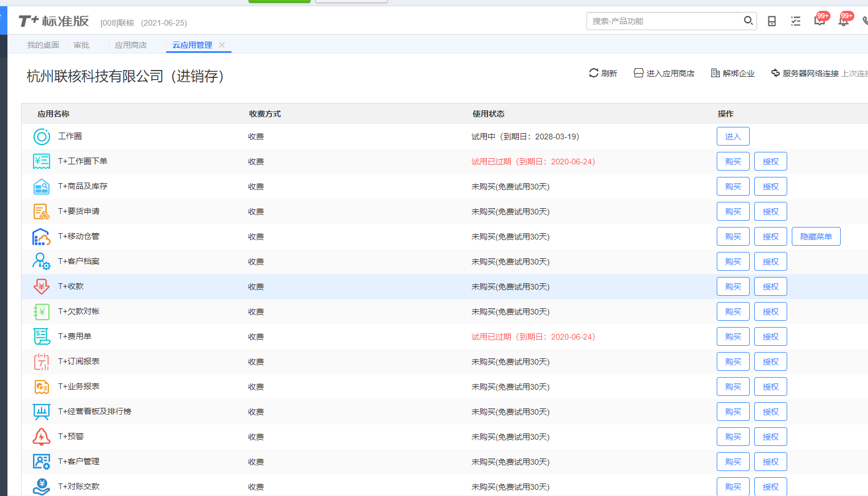Click 购买 for T+商品及库存

(733, 187)
